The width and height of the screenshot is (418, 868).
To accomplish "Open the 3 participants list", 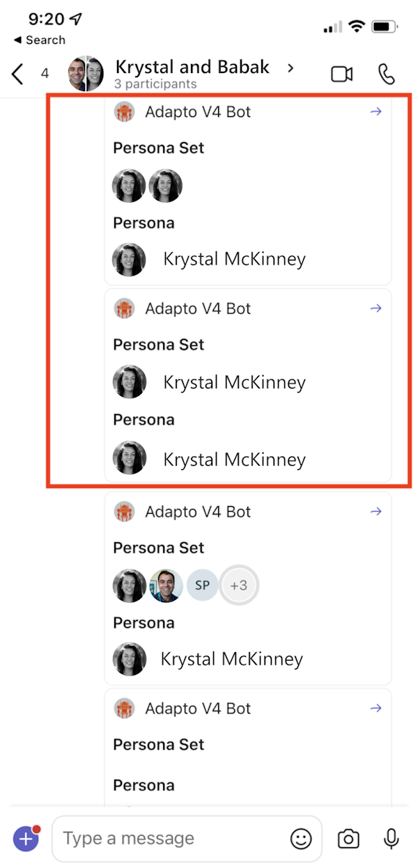I will [x=156, y=84].
